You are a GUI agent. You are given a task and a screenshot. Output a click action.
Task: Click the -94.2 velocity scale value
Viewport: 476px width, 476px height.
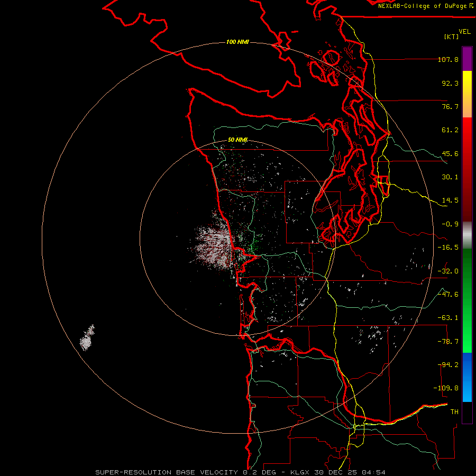448,365
